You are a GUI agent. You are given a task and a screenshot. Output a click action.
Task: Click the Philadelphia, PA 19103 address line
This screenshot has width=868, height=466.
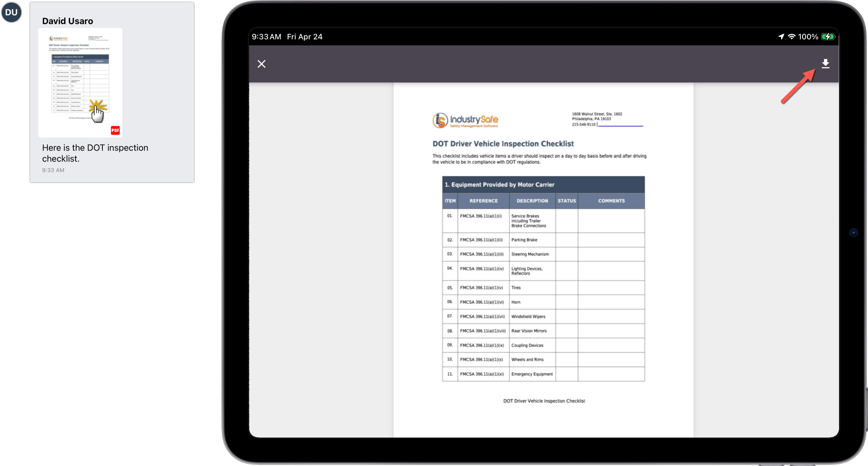point(591,119)
